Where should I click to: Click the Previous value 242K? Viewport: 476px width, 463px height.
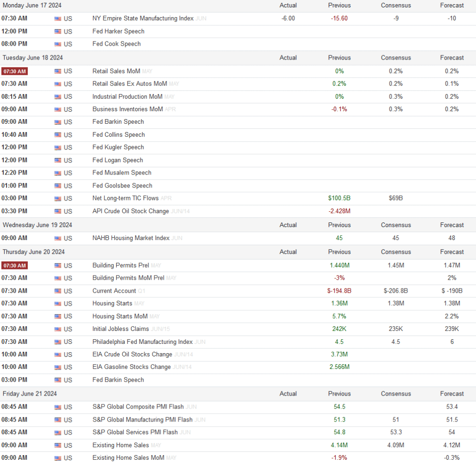tap(339, 329)
